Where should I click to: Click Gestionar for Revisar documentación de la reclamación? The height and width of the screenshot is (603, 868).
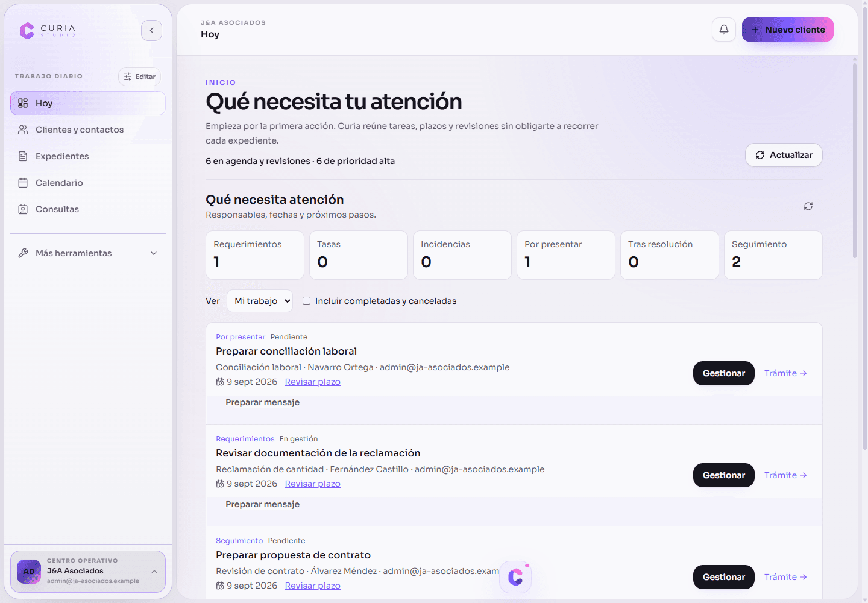724,475
